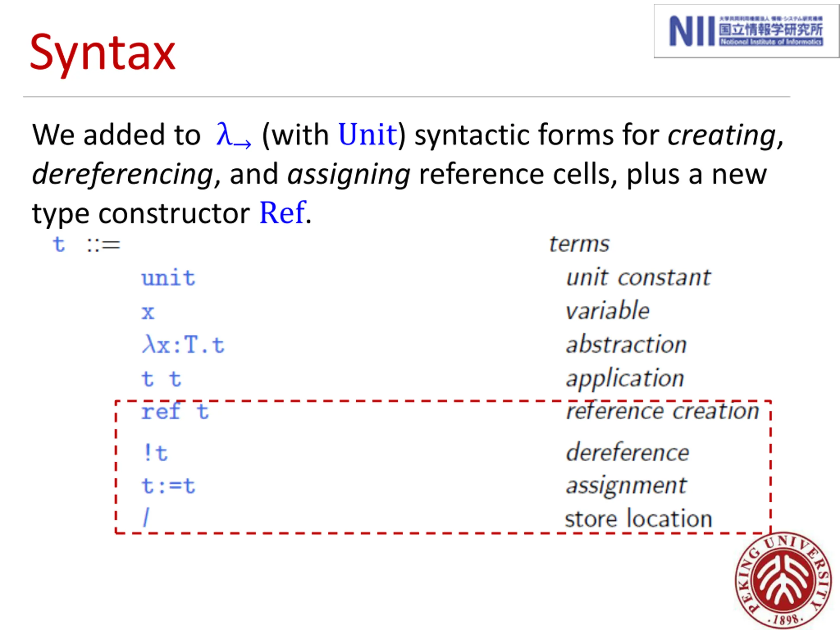840x630 pixels.
Task: Click the NII institute logo
Action: (x=746, y=31)
